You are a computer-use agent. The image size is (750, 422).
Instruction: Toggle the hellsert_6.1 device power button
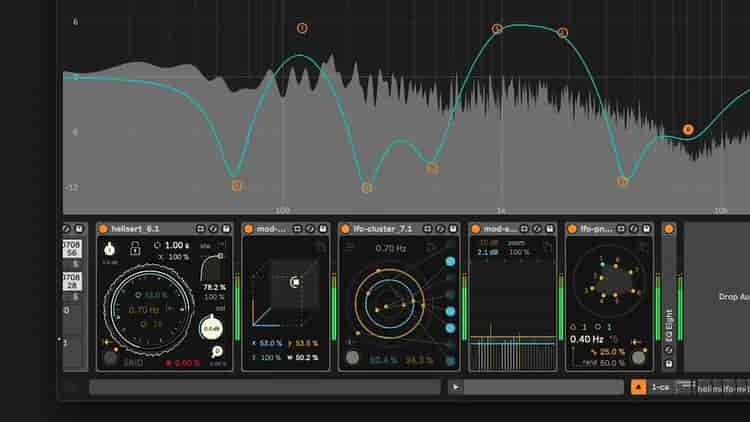[x=103, y=229]
